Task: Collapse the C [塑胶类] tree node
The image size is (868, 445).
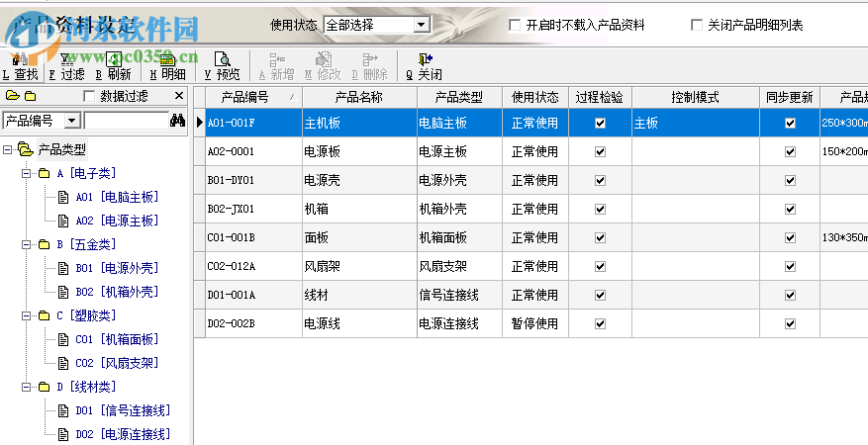Action: [x=26, y=315]
